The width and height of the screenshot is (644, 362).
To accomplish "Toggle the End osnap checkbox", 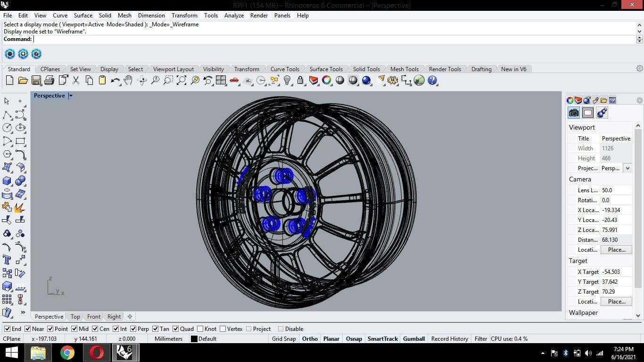I will pyautogui.click(x=7, y=329).
